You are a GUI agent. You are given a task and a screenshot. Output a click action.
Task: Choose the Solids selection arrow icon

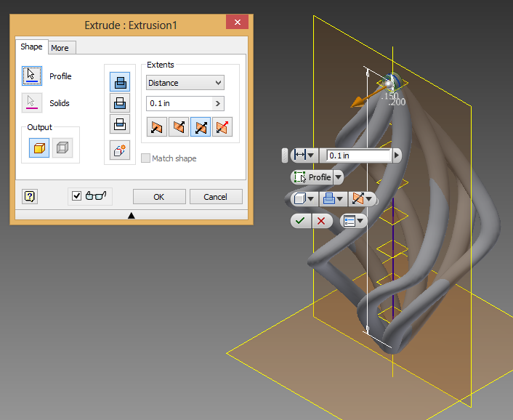tap(32, 102)
